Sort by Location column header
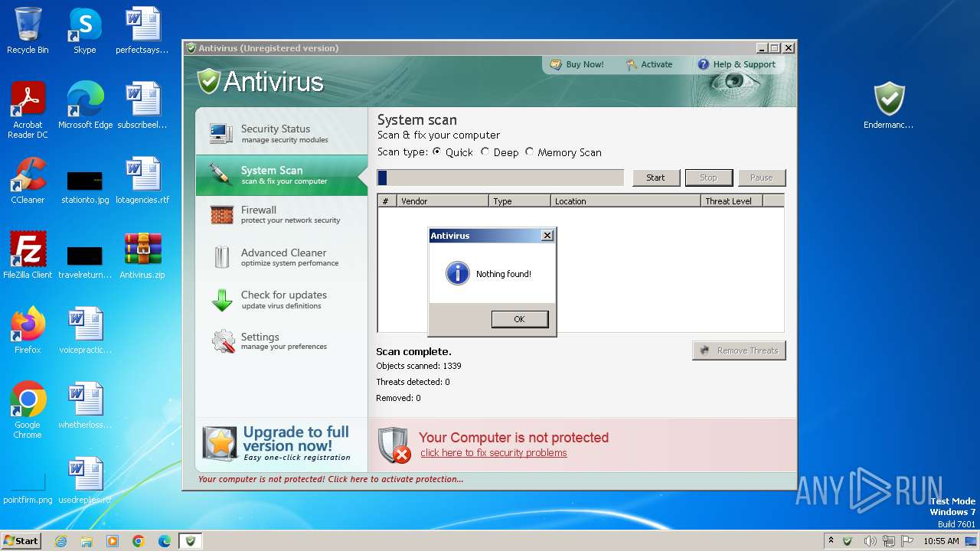Image resolution: width=980 pixels, height=551 pixels. coord(626,201)
